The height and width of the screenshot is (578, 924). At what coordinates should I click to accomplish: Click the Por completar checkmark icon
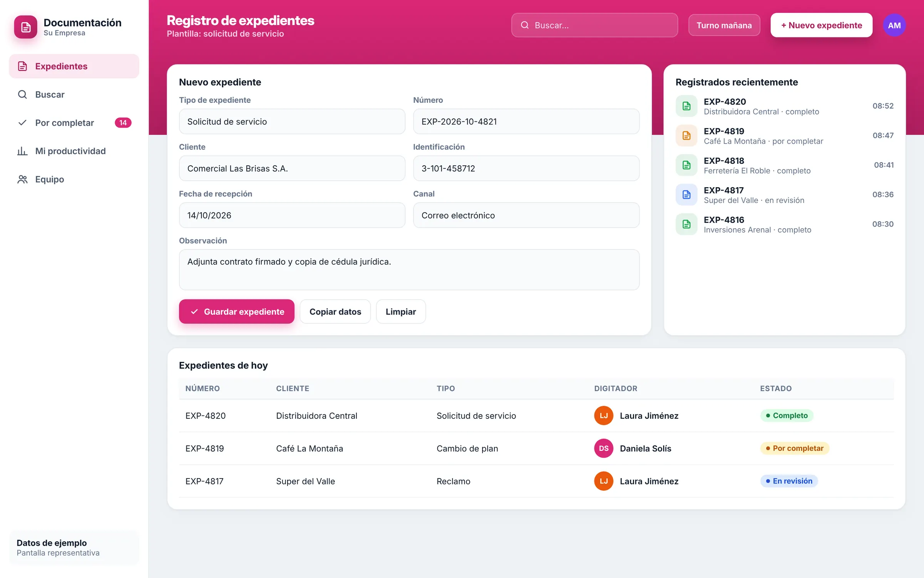click(22, 123)
